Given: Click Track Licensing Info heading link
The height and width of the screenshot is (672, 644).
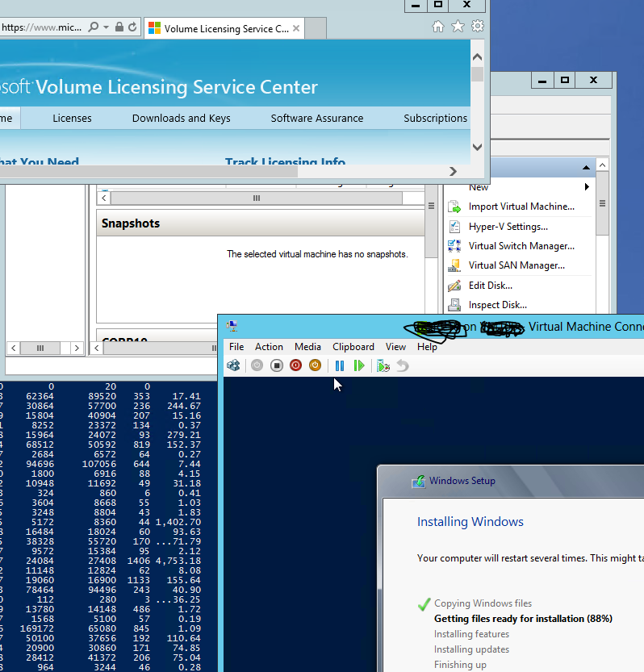Looking at the screenshot, I should pos(285,161).
